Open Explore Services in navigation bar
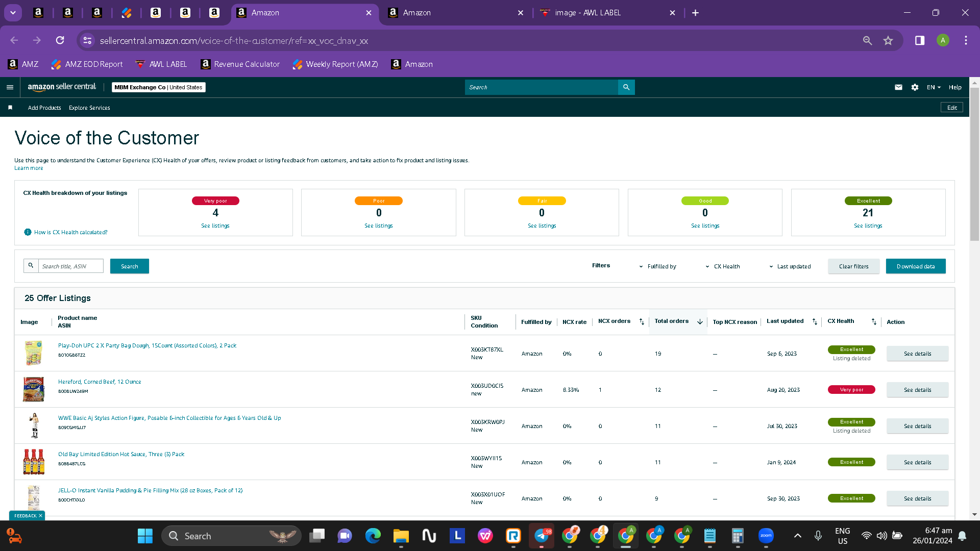Screen dimensions: 980x551 point(89,108)
